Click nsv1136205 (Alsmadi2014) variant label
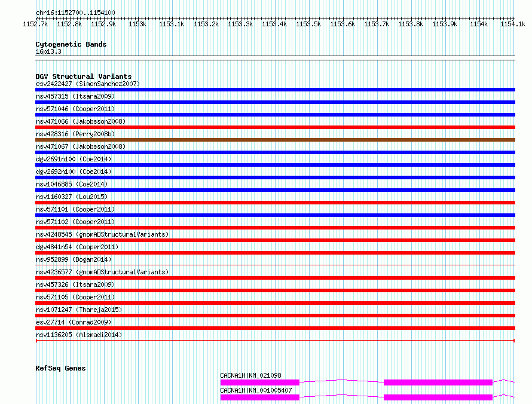This screenshot has width=532, height=404. point(79,335)
